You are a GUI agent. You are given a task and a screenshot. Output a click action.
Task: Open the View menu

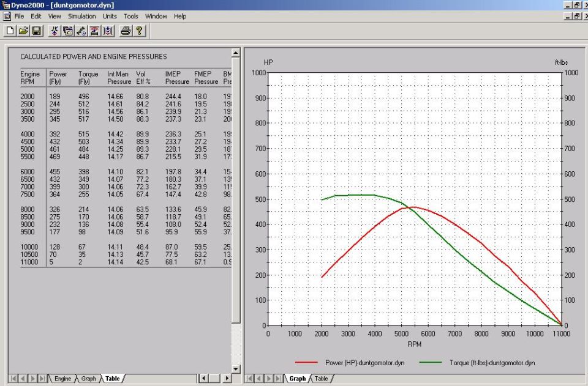[55, 16]
